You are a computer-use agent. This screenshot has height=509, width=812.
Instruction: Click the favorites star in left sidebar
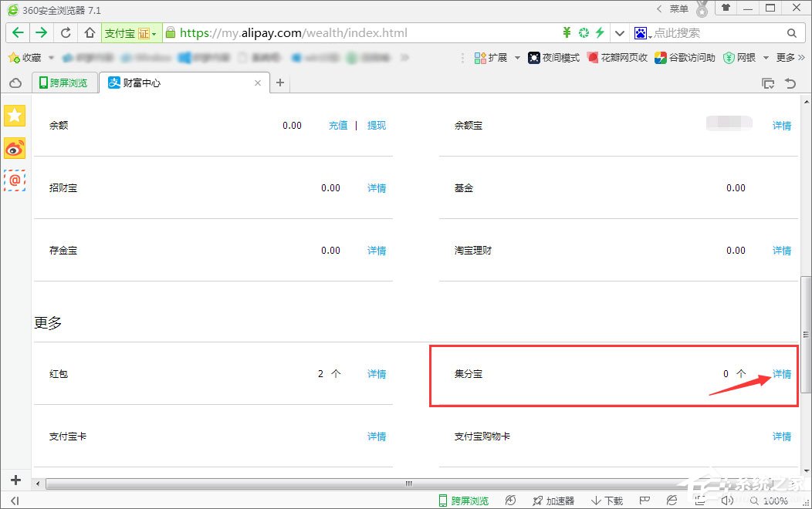tap(14, 116)
